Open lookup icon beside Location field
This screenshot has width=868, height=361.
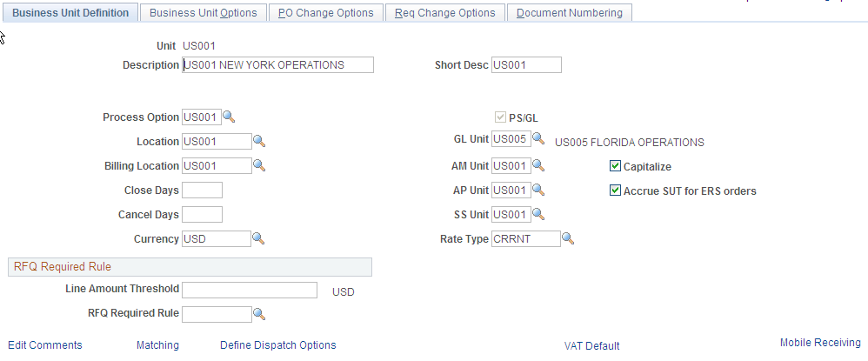point(259,141)
